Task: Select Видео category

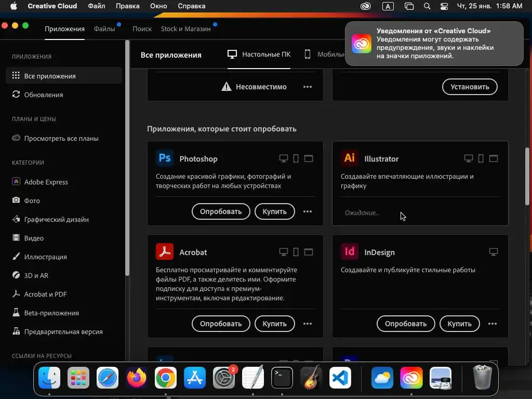Action: [x=64, y=238]
